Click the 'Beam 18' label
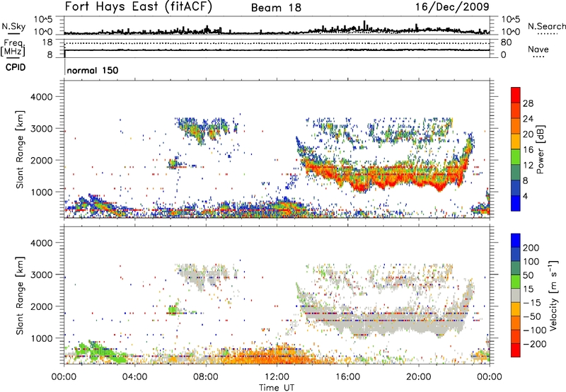 tap(276, 8)
